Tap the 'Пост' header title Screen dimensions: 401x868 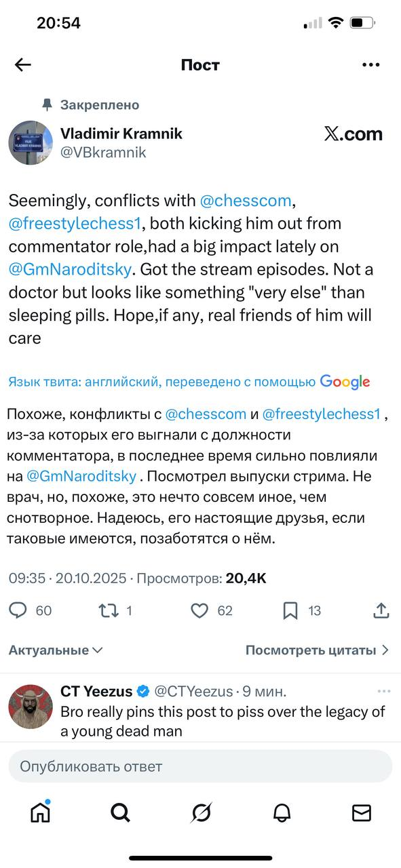point(200,64)
